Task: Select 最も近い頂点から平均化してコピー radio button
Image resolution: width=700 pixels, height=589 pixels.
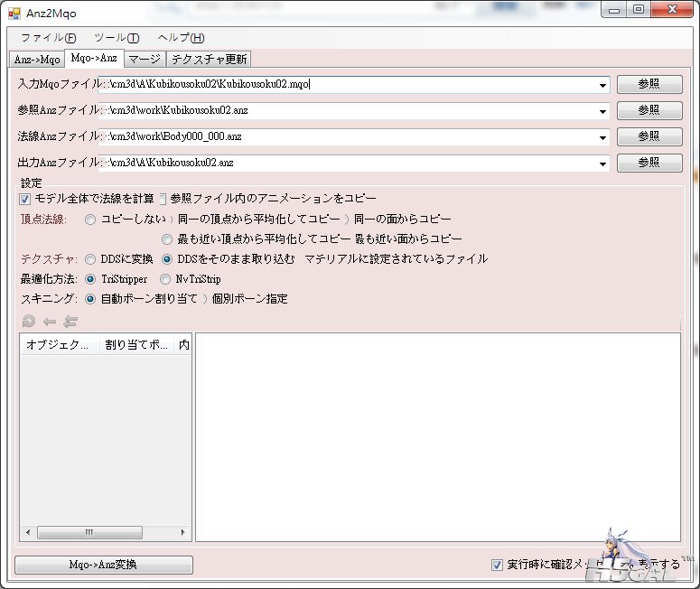Action: 167,239
